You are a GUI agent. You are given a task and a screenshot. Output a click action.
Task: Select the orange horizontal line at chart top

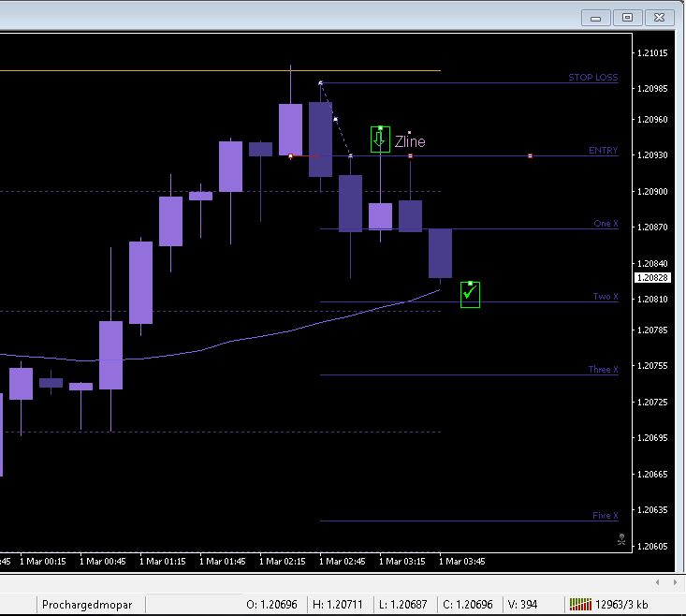(x=220, y=70)
